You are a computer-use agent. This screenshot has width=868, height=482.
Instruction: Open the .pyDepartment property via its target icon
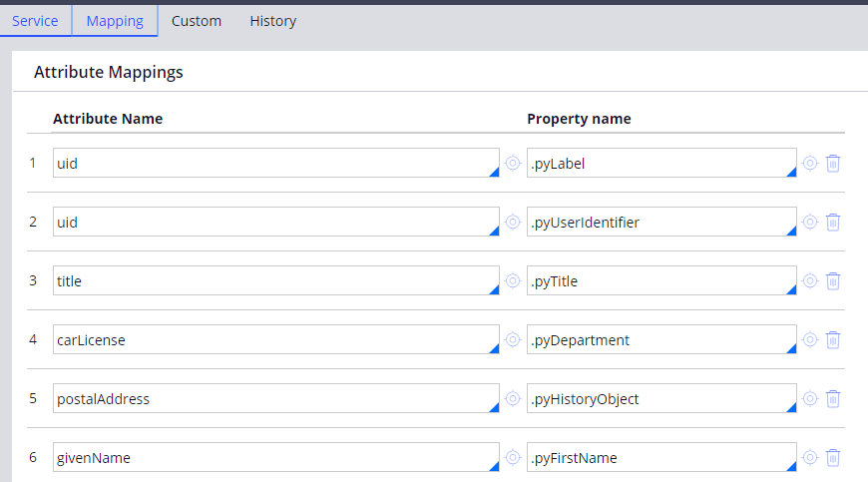tap(810, 339)
